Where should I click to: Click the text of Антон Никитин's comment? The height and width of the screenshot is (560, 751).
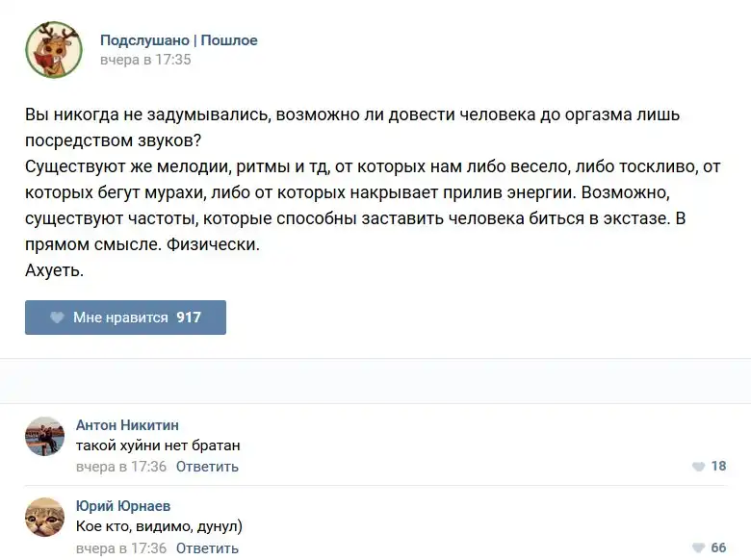click(x=158, y=445)
